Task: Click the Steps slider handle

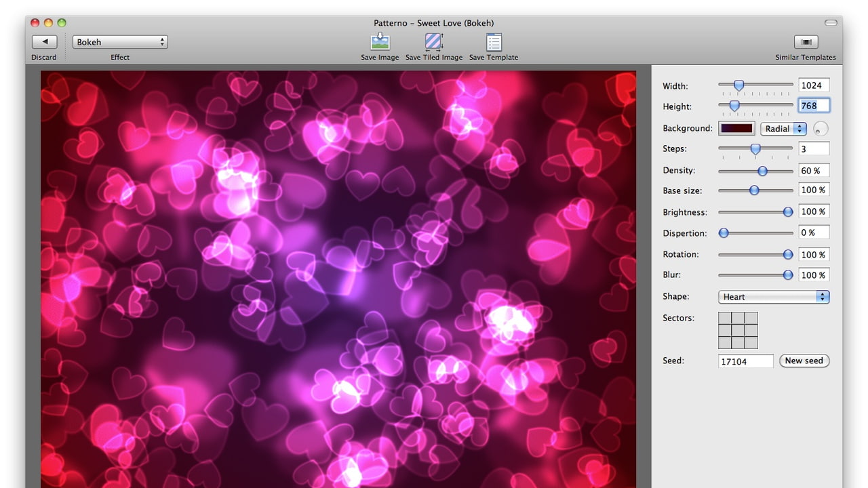Action: coord(755,149)
